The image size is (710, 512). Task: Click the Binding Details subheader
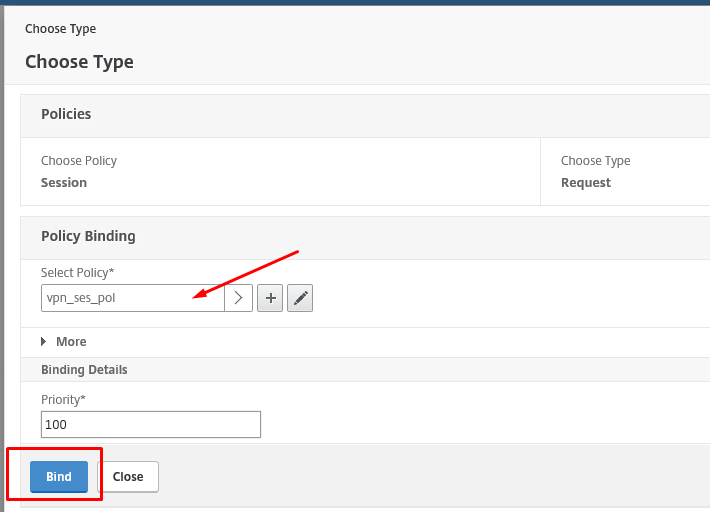point(84,369)
